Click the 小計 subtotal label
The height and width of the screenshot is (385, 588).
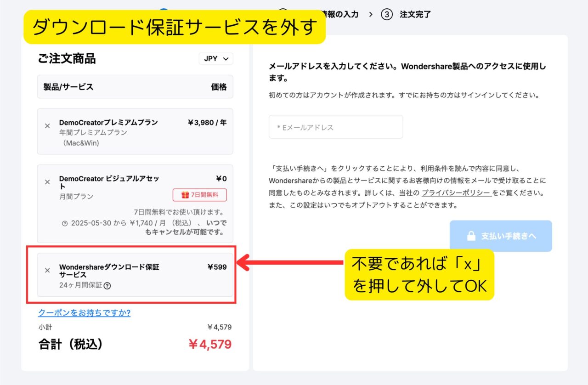pyautogui.click(x=45, y=327)
